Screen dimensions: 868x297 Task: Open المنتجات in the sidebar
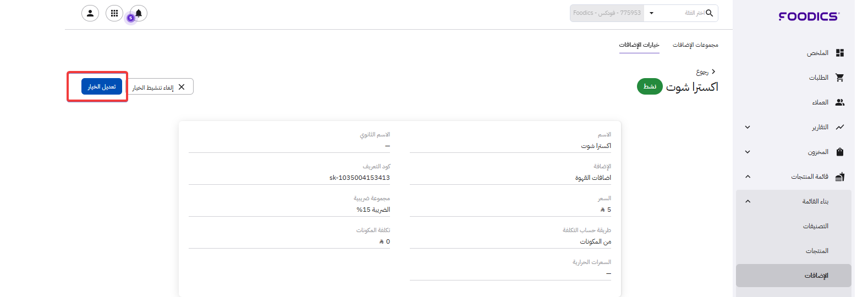[x=817, y=251]
